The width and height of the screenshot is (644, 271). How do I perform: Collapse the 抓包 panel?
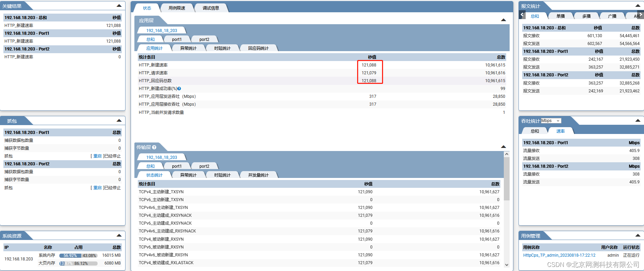click(x=119, y=120)
